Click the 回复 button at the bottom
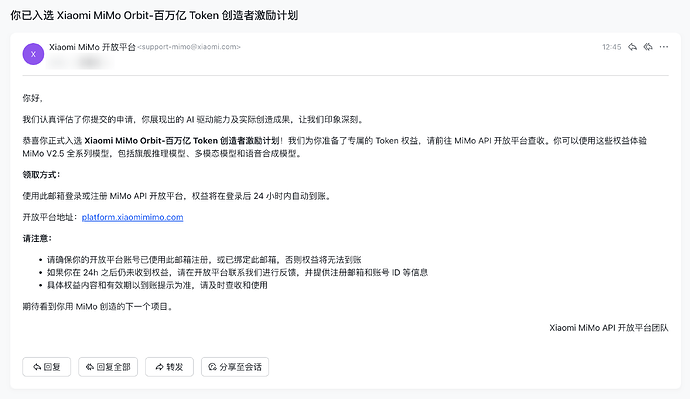This screenshot has width=690, height=399. click(47, 367)
